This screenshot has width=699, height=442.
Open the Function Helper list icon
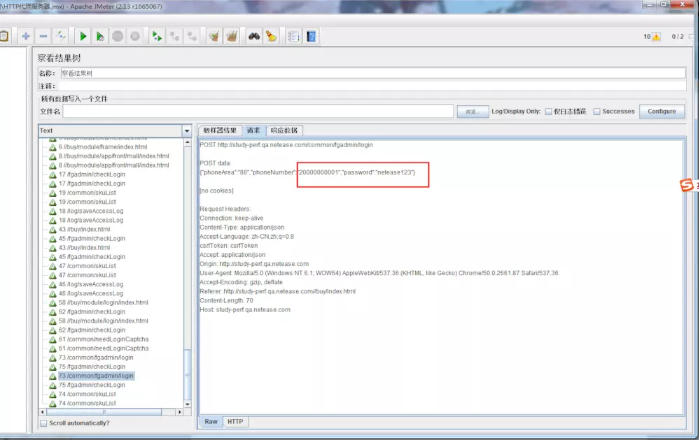[293, 36]
